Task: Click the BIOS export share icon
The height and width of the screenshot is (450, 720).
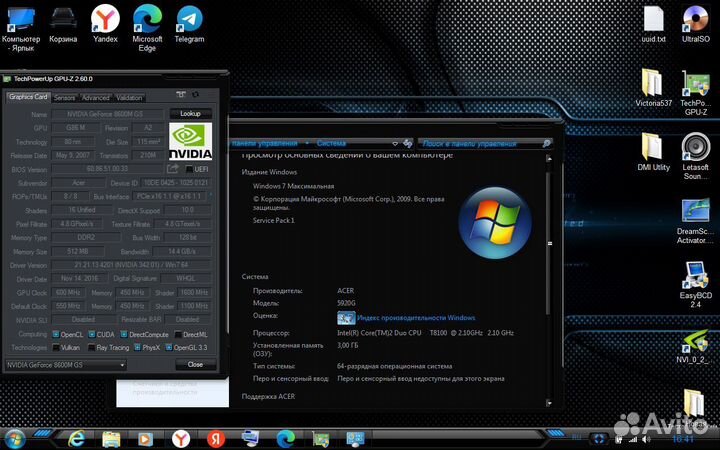Action: coord(173,169)
